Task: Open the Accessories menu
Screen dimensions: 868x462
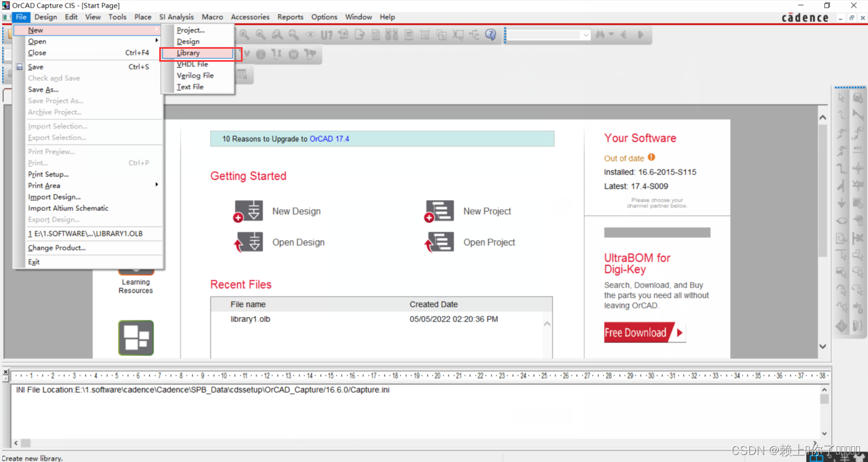Action: [x=250, y=17]
